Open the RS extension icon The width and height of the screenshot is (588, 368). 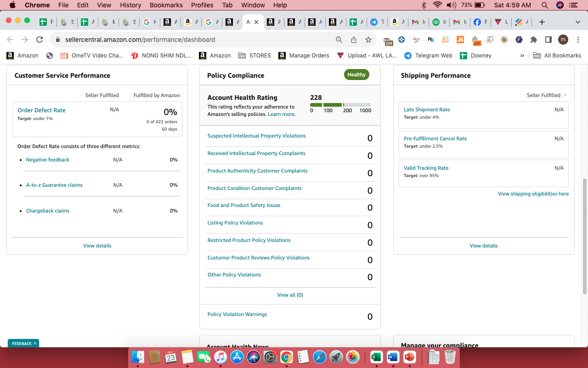tap(430, 40)
